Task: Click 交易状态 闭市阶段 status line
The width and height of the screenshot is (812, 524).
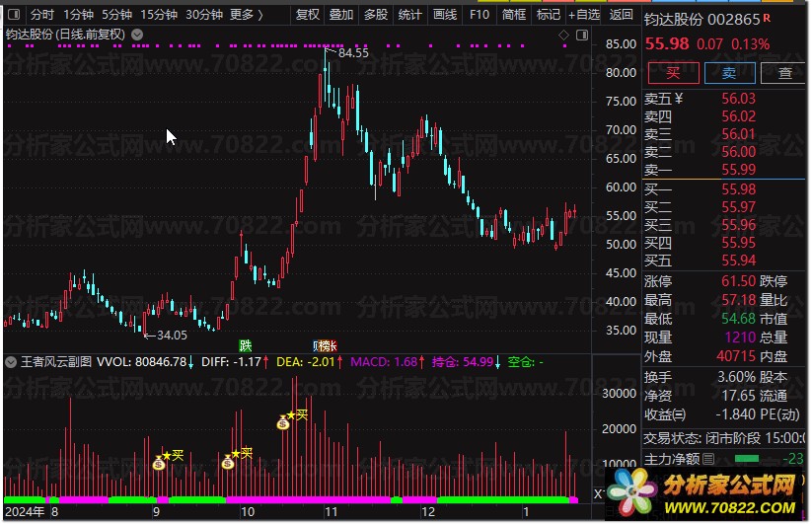Action: tap(724, 438)
